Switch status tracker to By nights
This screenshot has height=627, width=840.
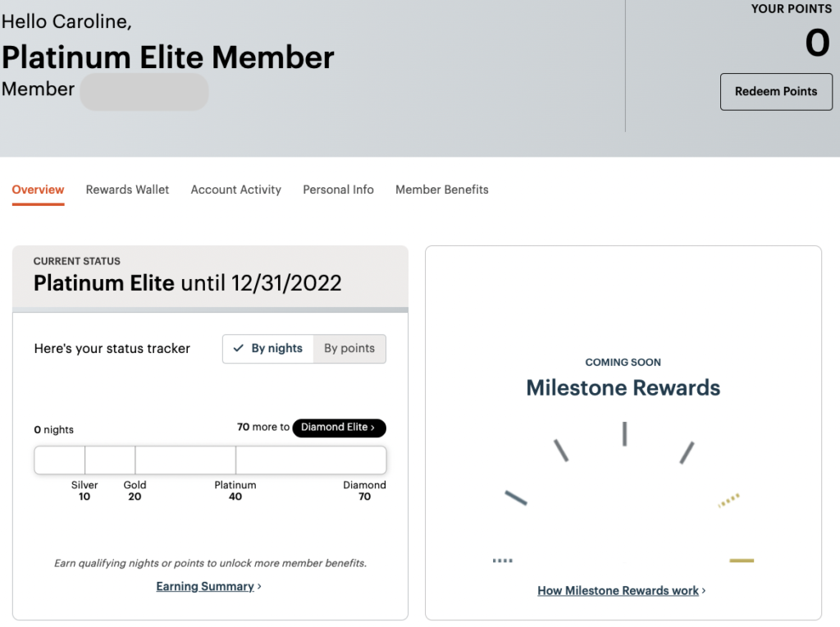[x=268, y=349]
